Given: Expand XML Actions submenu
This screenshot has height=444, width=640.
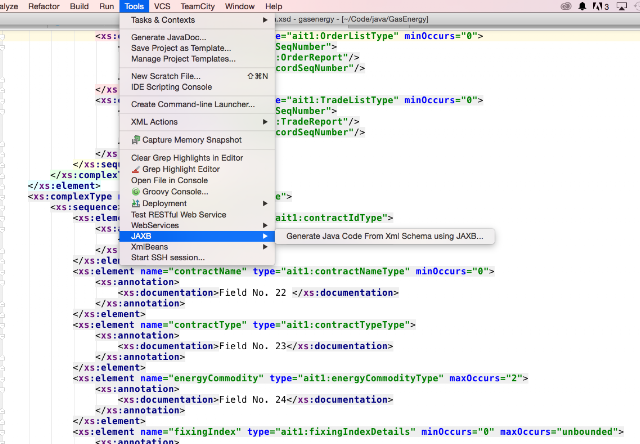Looking at the screenshot, I should tap(198, 122).
